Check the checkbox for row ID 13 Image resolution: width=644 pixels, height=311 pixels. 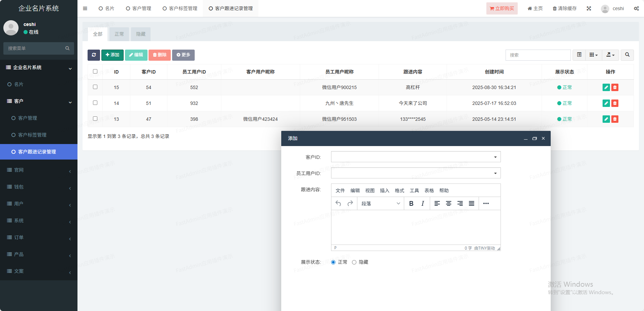[95, 119]
